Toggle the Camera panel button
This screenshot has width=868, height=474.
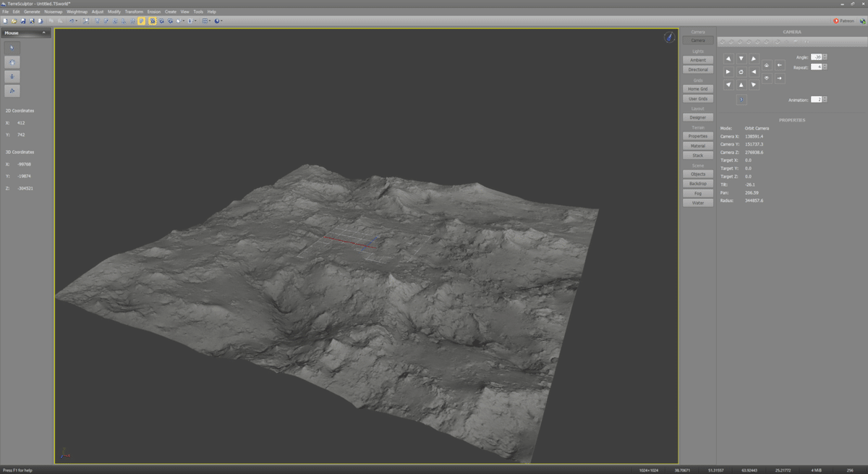pyautogui.click(x=698, y=41)
